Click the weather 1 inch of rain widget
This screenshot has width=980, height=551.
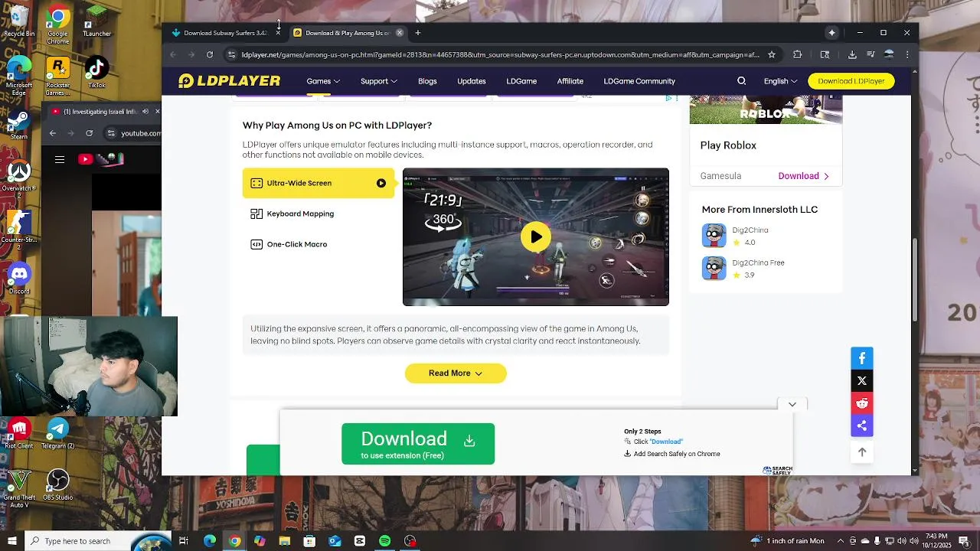(x=789, y=541)
